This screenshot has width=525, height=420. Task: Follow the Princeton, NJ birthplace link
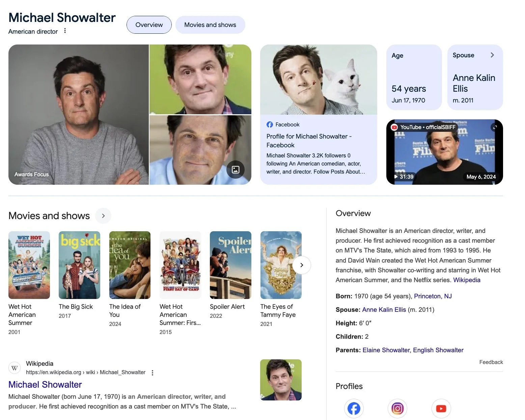tap(433, 296)
